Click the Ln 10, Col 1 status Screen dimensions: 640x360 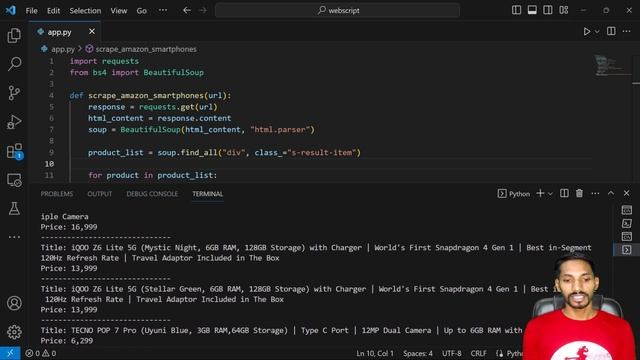coord(375,353)
